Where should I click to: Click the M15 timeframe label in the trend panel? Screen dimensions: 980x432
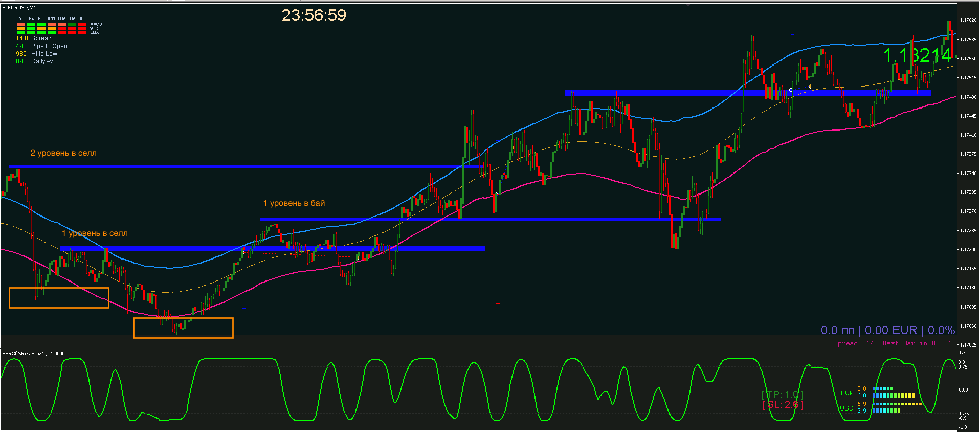pyautogui.click(x=62, y=19)
